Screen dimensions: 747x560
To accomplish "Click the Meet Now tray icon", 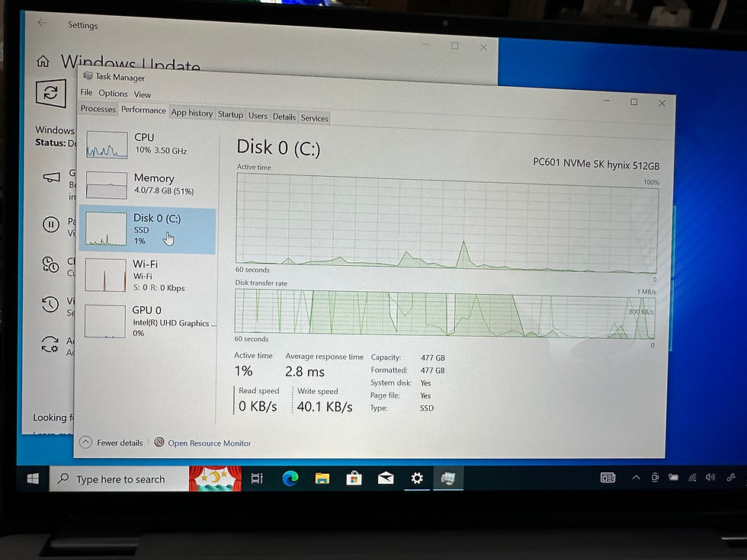I will pos(655,477).
